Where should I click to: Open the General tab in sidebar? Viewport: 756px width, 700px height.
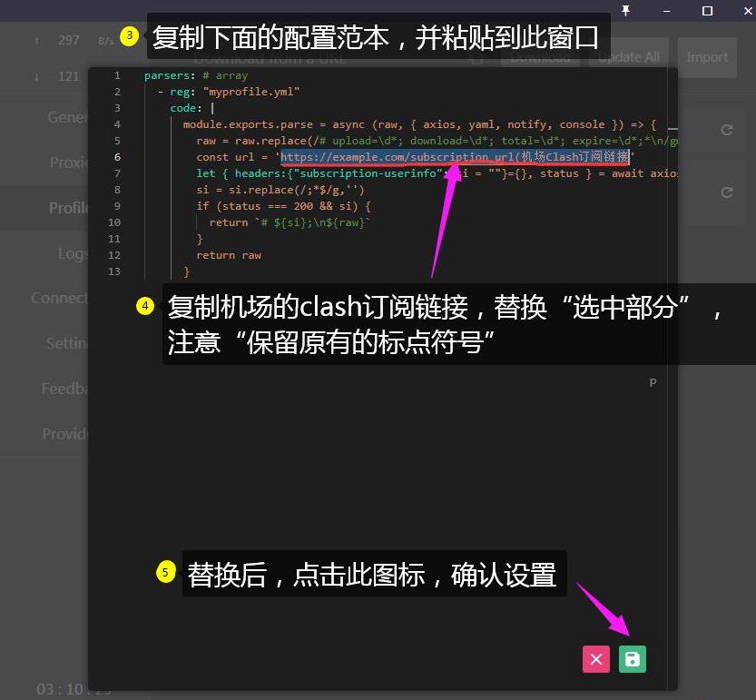67,117
